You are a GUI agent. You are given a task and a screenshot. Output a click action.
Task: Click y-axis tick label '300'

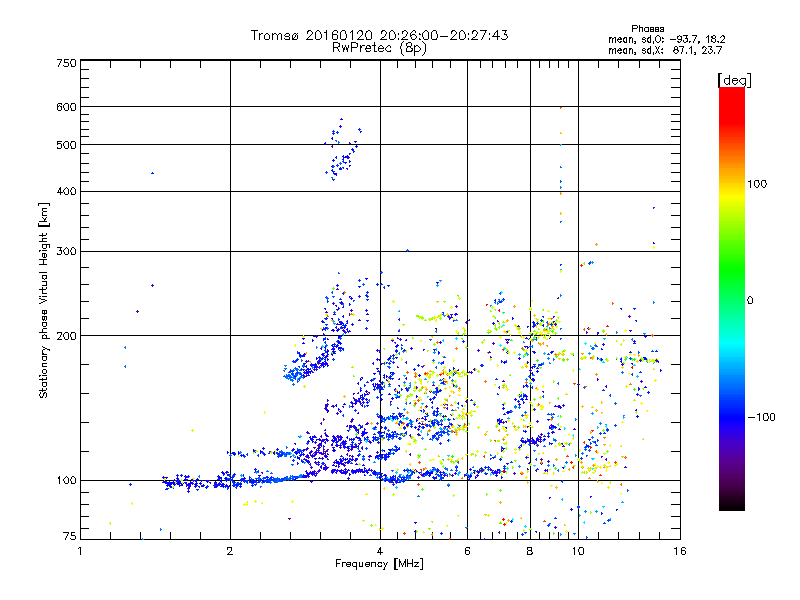point(67,252)
